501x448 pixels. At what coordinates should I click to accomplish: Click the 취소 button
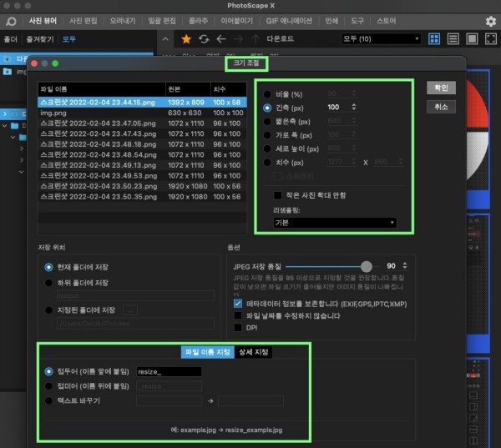click(x=440, y=107)
